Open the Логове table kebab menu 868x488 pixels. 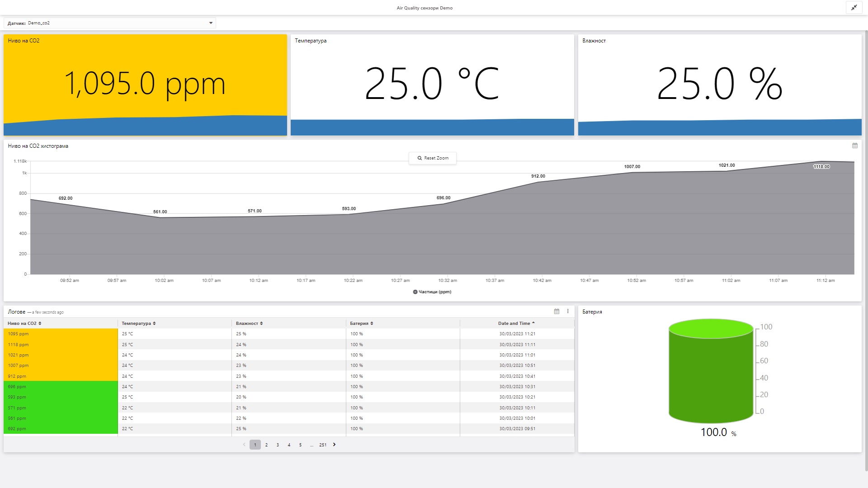tap(568, 311)
